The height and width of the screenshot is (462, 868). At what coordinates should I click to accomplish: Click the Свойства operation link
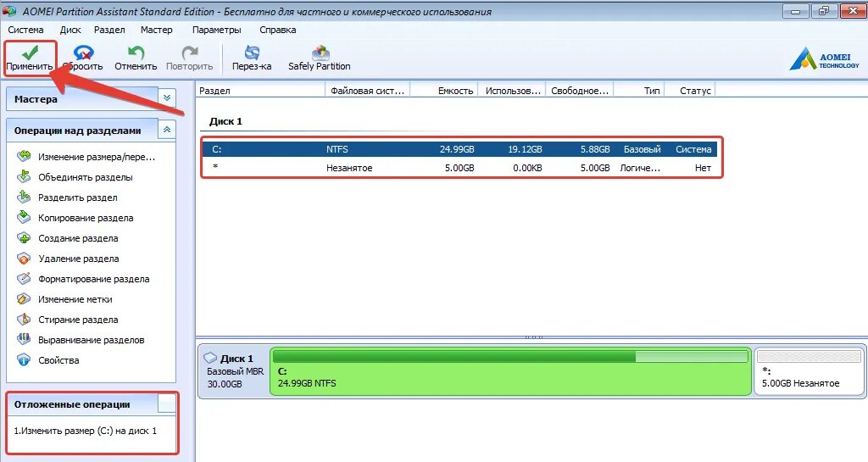(x=58, y=360)
